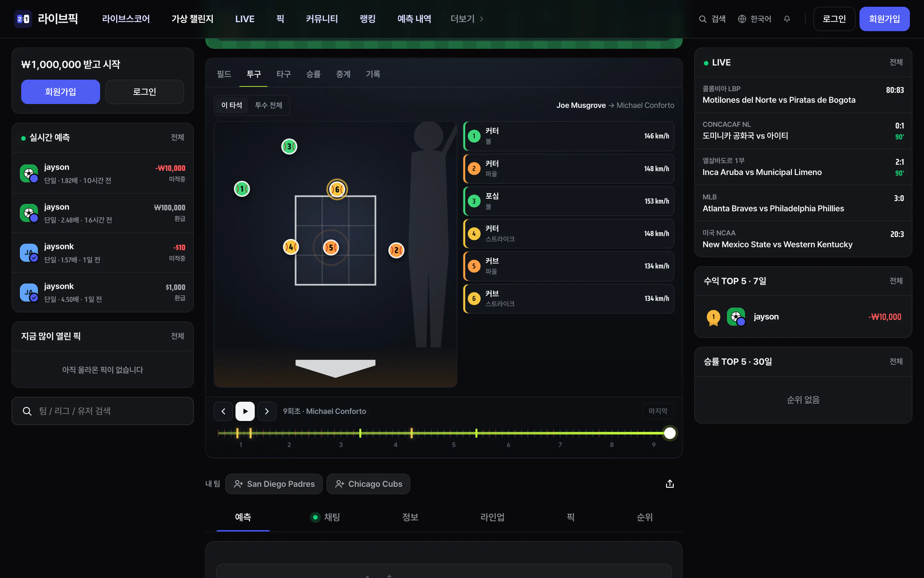Viewport: 924px width, 578px height.
Task: Switch to the 승률 tab
Action: click(313, 74)
